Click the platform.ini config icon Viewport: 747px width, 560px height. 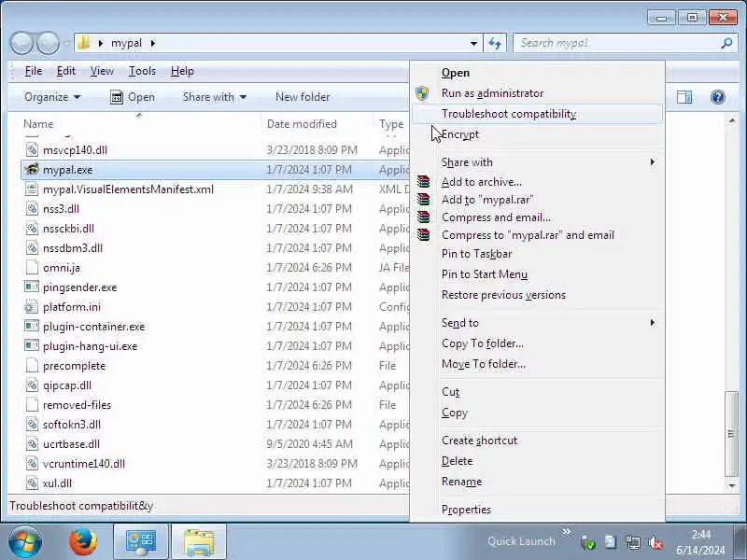(32, 307)
